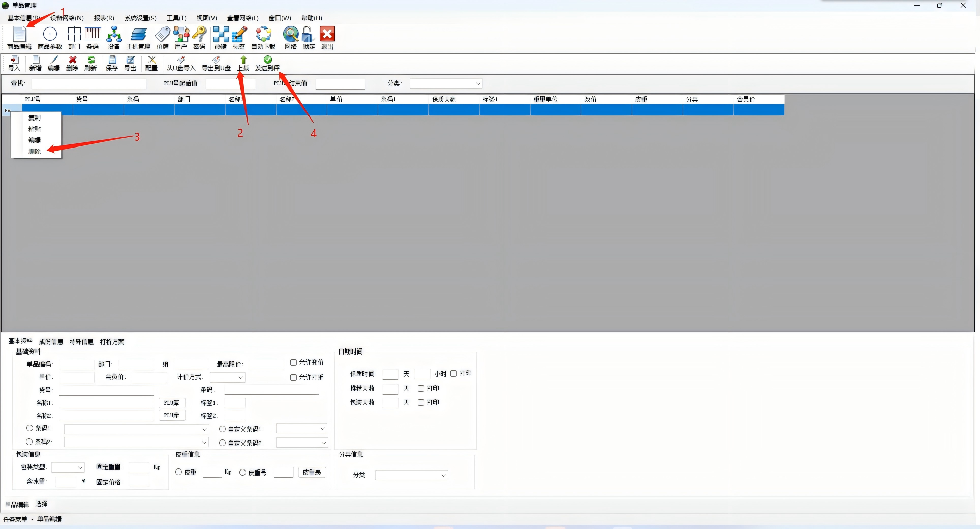Switch to the 特殊信息 tab
This screenshot has width=980, height=529.
[x=81, y=342]
